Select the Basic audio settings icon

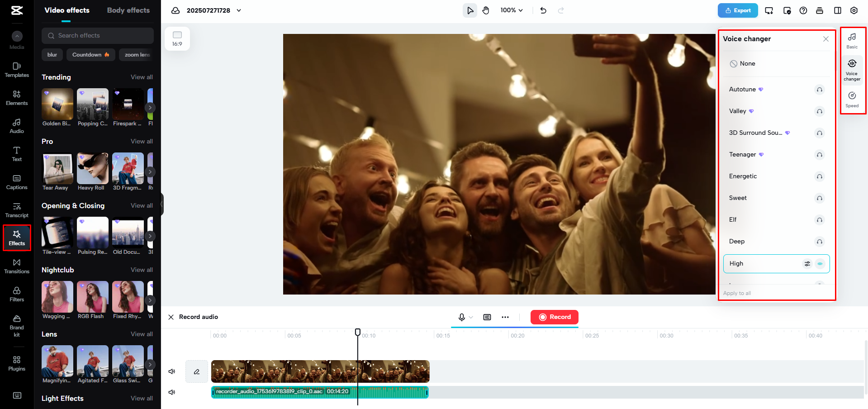point(852,40)
